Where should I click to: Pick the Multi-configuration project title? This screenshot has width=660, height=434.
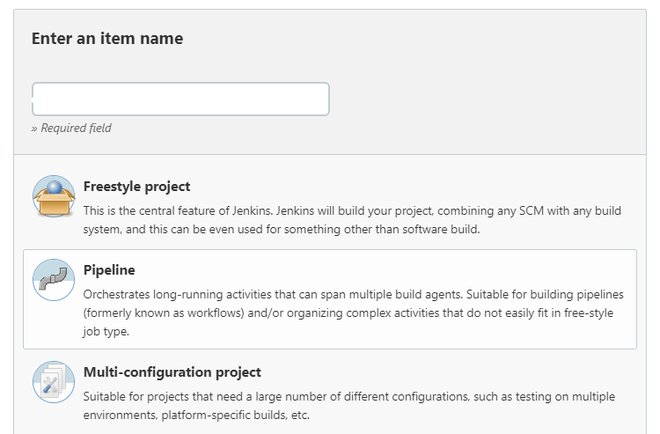point(172,372)
